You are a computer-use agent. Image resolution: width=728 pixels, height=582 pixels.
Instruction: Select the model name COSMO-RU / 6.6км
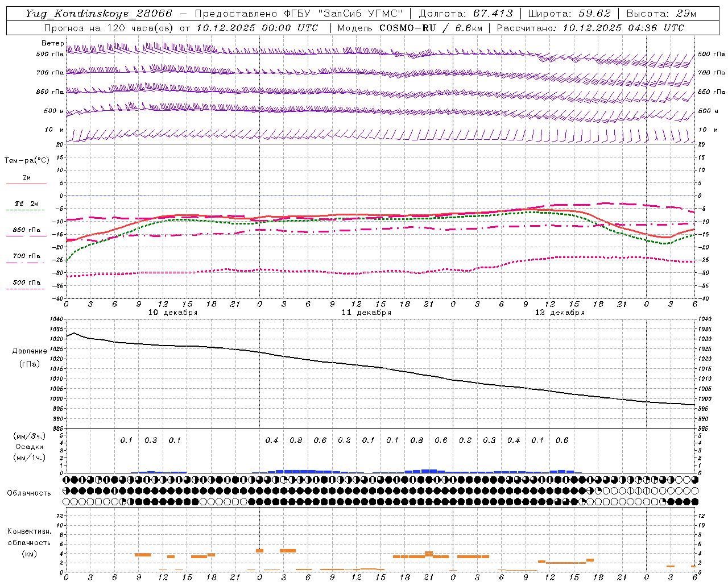click(430, 28)
